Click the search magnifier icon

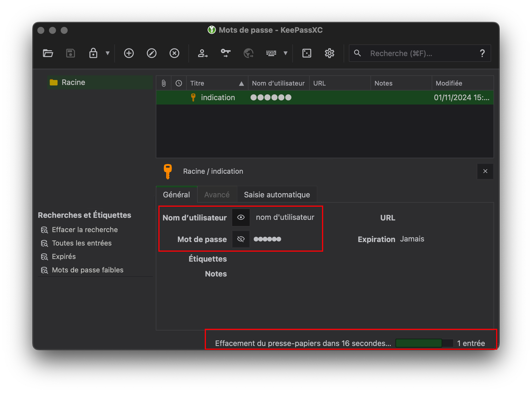[x=357, y=53]
